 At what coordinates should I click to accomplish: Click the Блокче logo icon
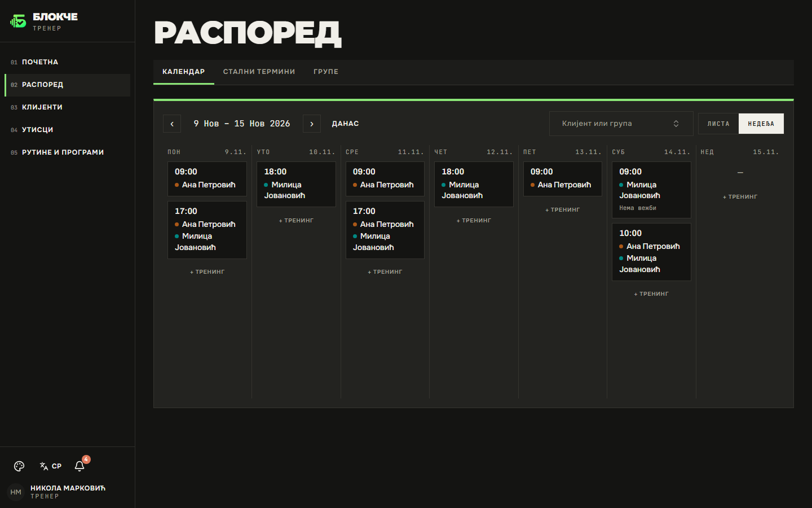18,21
